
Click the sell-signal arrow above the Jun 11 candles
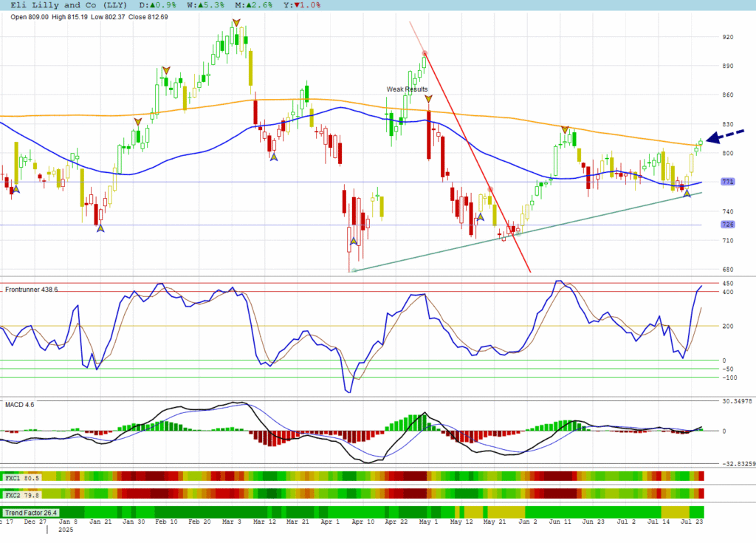pos(565,130)
